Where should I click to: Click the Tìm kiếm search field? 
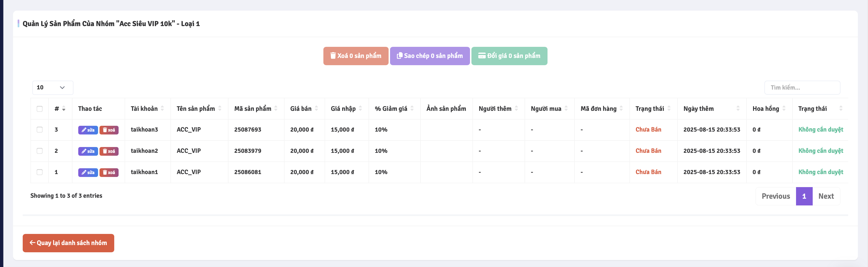(x=802, y=88)
